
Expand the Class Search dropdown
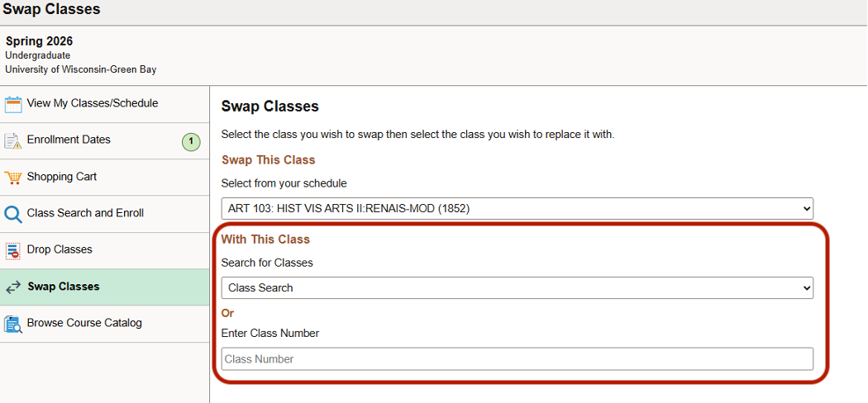click(x=517, y=288)
